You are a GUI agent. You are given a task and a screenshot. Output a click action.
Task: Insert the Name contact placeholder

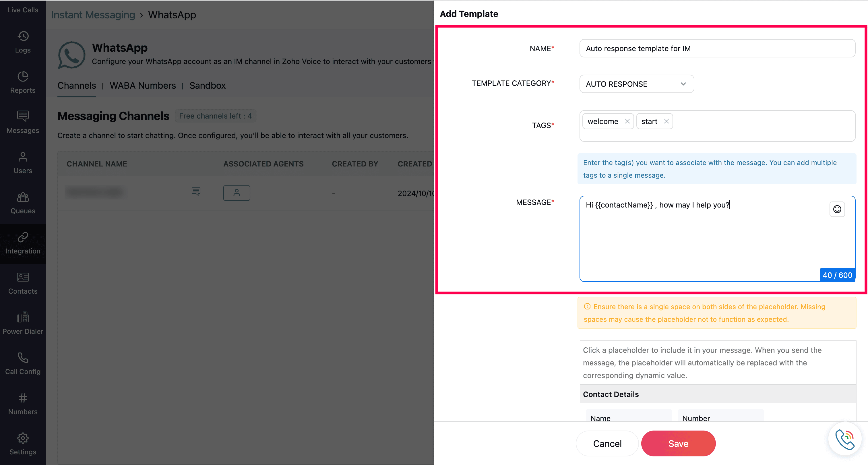628,418
